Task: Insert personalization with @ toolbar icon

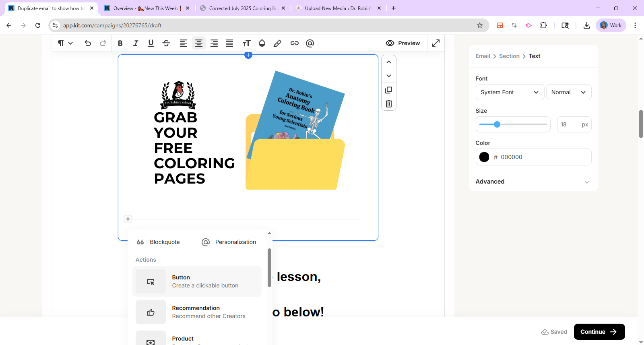Action: point(310,43)
